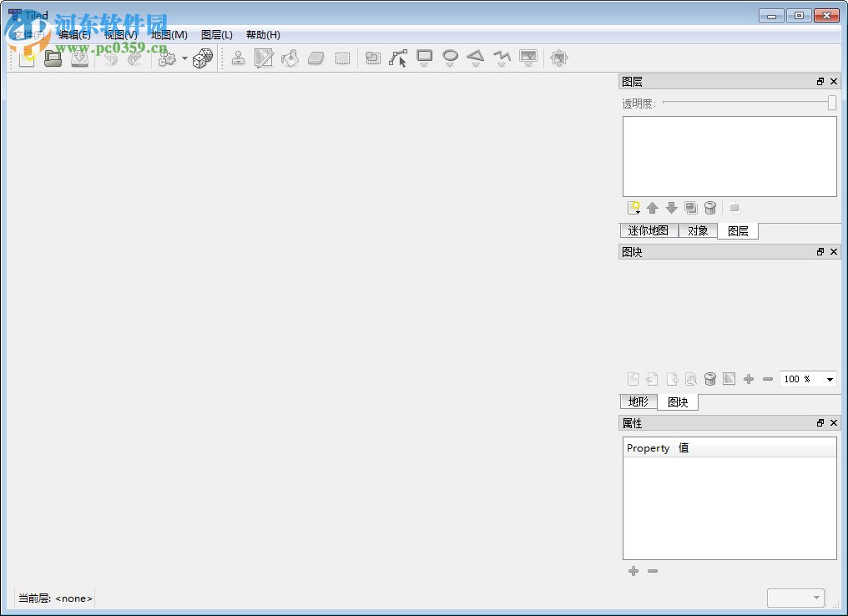This screenshot has width=848, height=616.
Task: Select the Stamp Brush tool
Action: tap(238, 58)
